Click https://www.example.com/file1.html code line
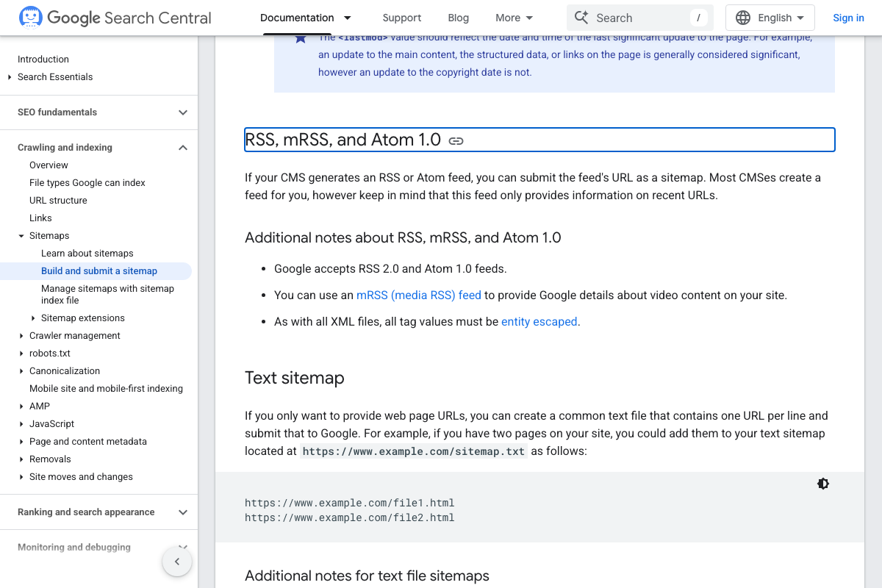Viewport: 882px width, 588px height. [350, 503]
